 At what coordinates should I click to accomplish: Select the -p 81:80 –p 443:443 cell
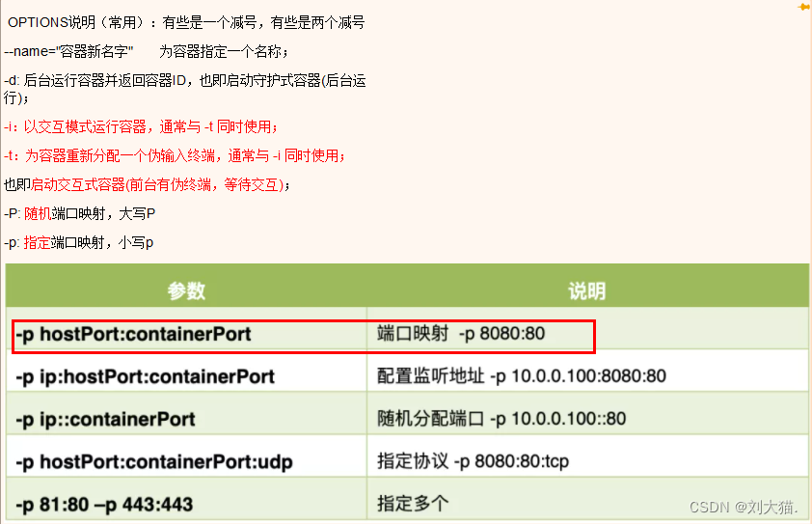click(105, 503)
